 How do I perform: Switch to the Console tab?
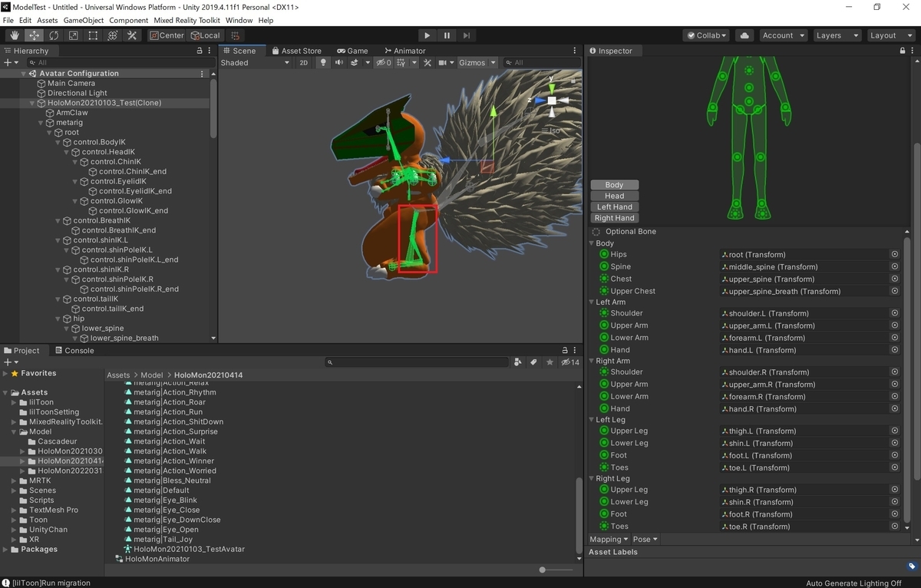pyautogui.click(x=74, y=351)
